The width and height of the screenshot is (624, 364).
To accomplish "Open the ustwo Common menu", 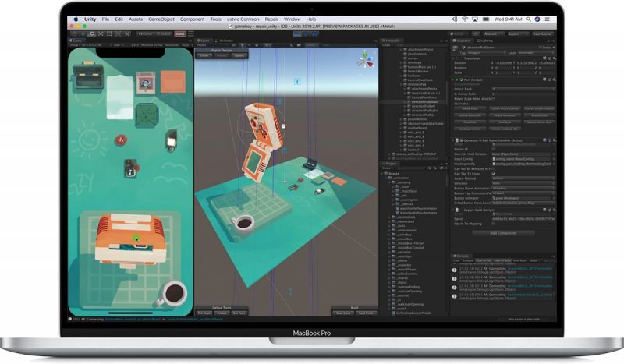I will [x=243, y=19].
